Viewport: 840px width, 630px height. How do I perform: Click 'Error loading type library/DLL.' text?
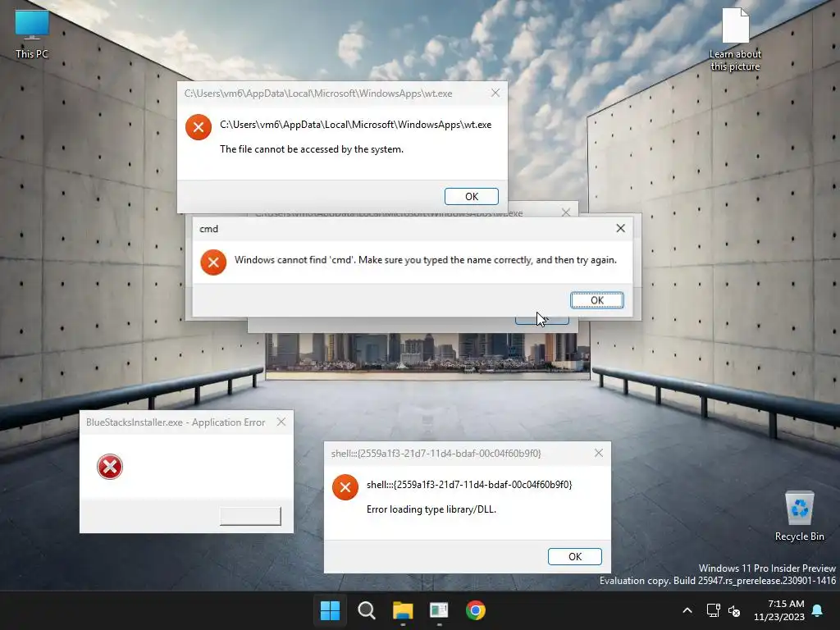pos(431,509)
